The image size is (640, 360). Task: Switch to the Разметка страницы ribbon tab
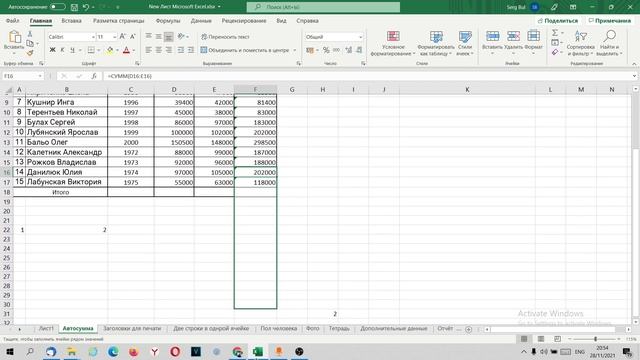pos(118,20)
